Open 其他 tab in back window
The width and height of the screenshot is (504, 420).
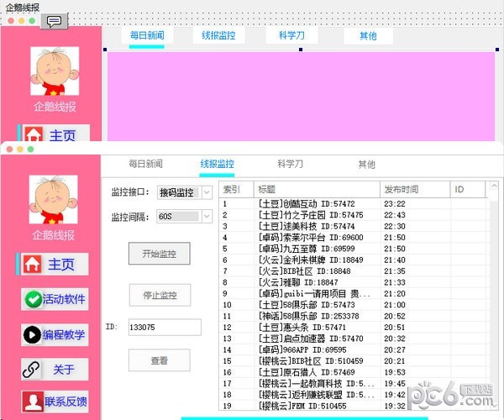click(369, 35)
